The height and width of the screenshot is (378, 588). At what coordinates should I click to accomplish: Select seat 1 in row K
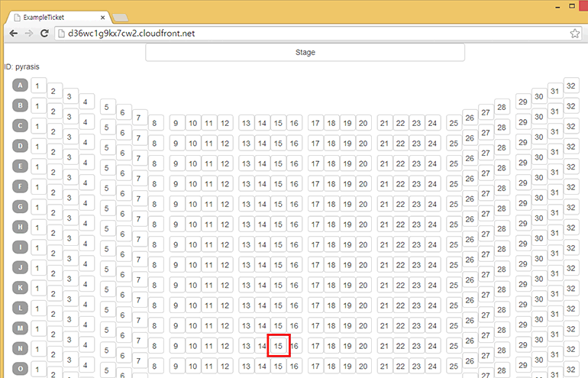tap(37, 289)
